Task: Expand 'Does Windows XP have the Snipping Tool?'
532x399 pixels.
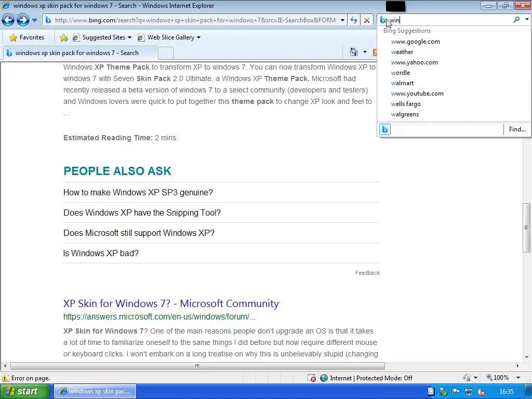Action: [x=221, y=212]
